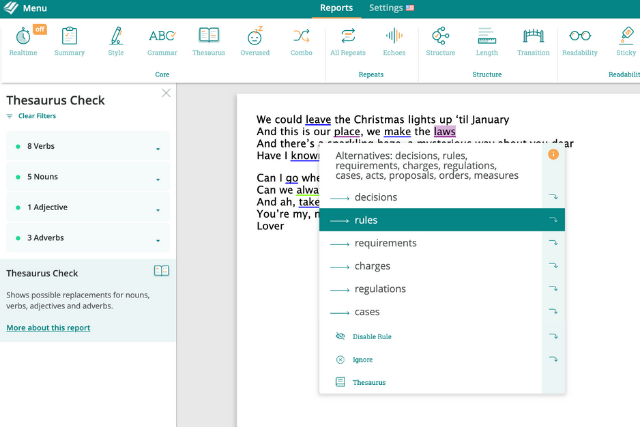640x427 pixels.
Task: Click the underlined word 'leave'
Action: point(318,120)
